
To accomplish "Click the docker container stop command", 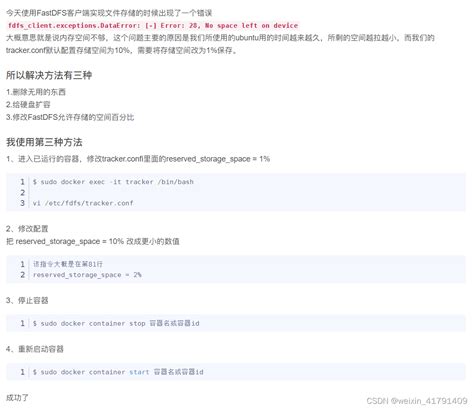I will pos(116,323).
